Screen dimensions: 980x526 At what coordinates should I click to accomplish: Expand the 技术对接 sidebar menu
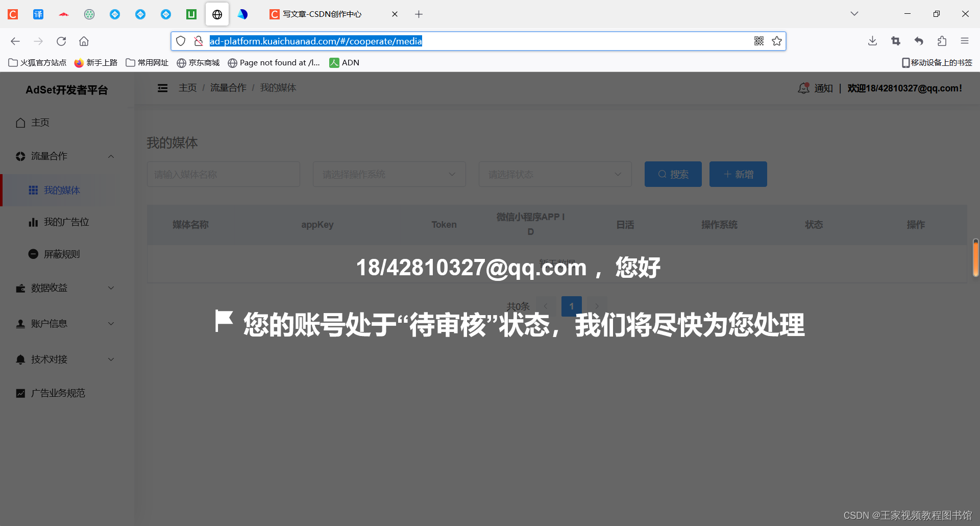tap(65, 360)
